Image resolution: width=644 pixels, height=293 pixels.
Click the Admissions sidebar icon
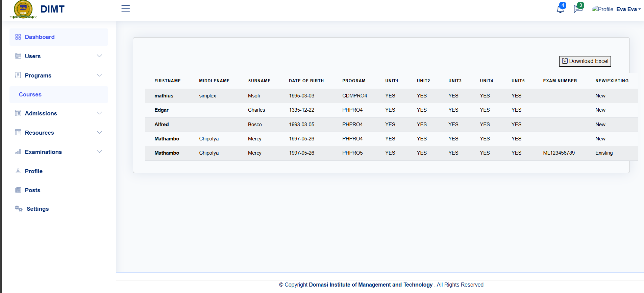tap(18, 113)
